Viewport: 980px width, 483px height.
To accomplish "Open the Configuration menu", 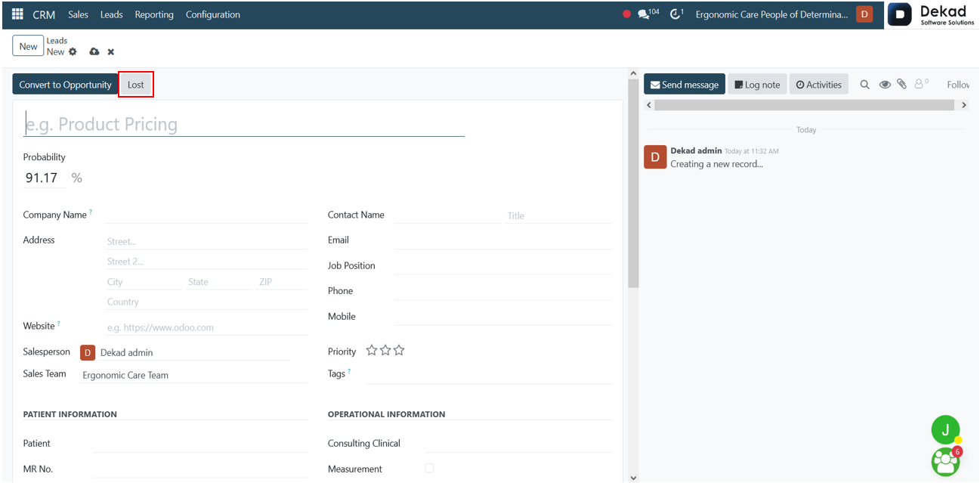I will [x=213, y=14].
